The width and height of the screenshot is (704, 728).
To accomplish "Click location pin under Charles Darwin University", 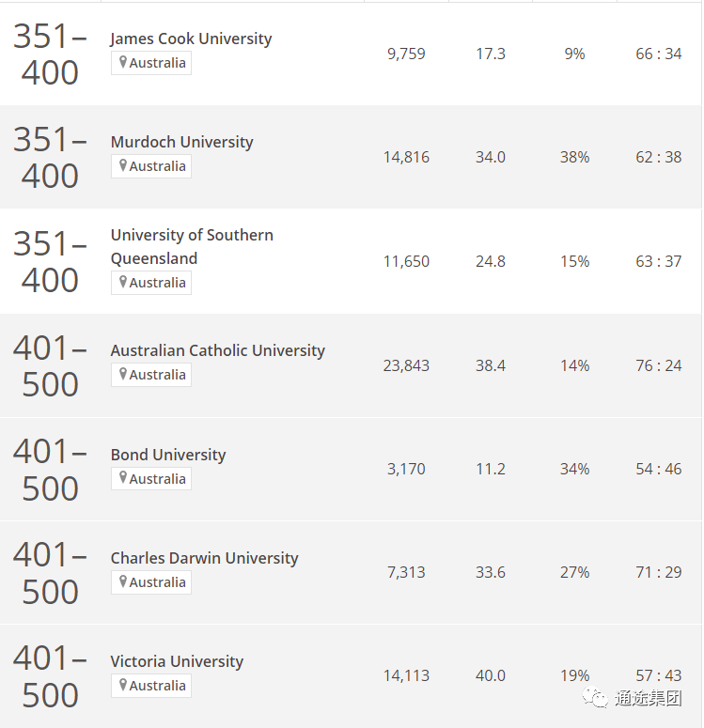I will tap(123, 581).
